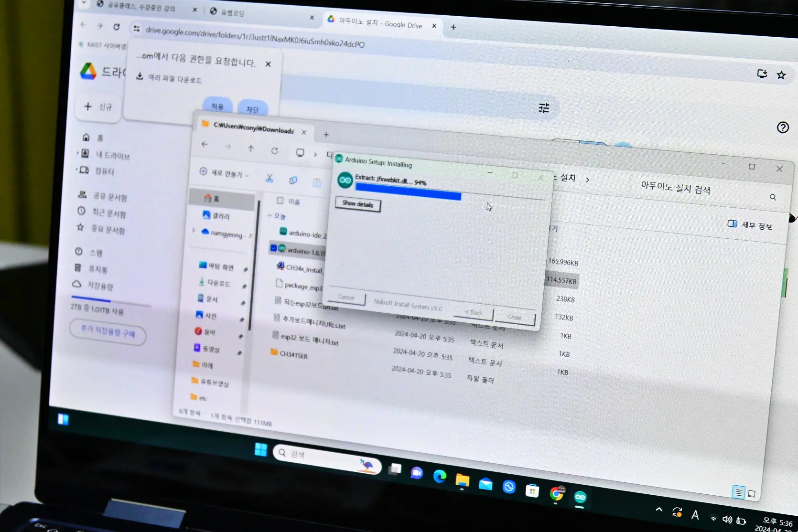Open 새로 만들기 dropdown in Explorer
The image size is (798, 532).
224,173
